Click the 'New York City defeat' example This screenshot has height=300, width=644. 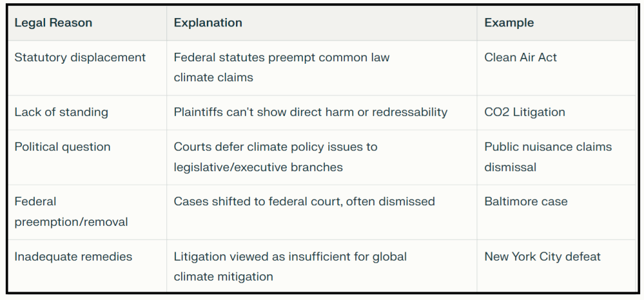click(542, 256)
